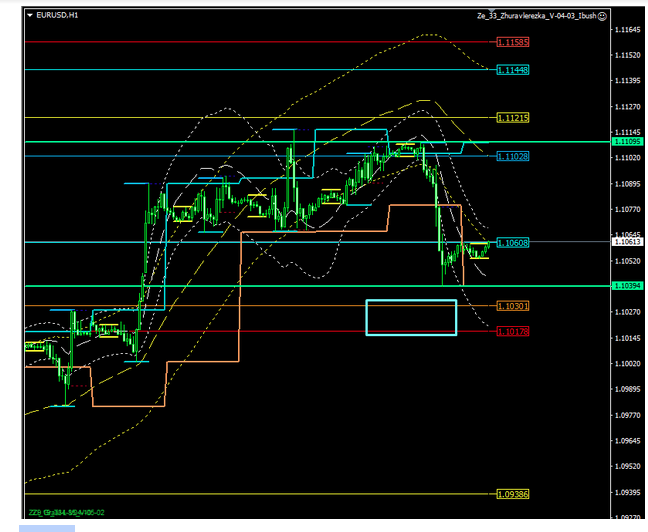Click the light blue box below the chart
This screenshot has width=648, height=532.
(33, 526)
